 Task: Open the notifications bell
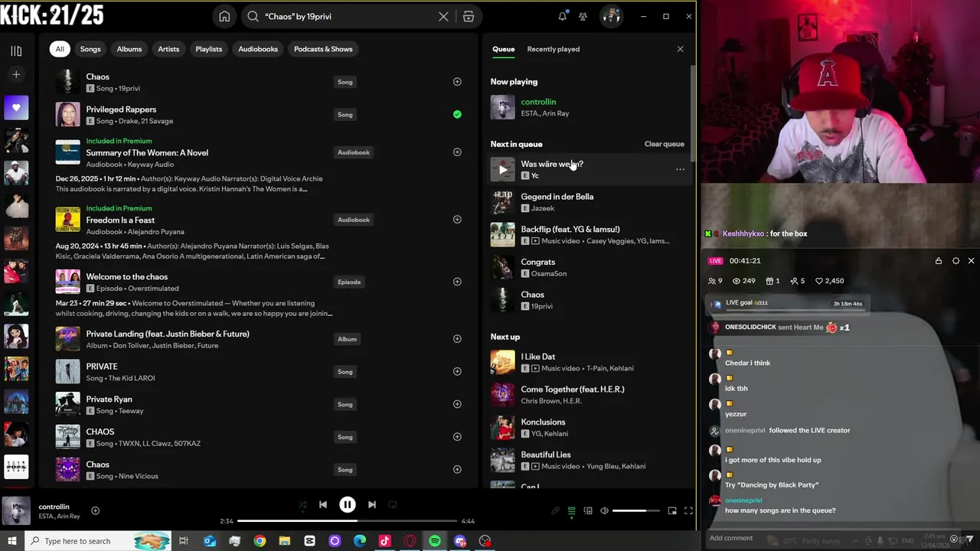pyautogui.click(x=563, y=16)
